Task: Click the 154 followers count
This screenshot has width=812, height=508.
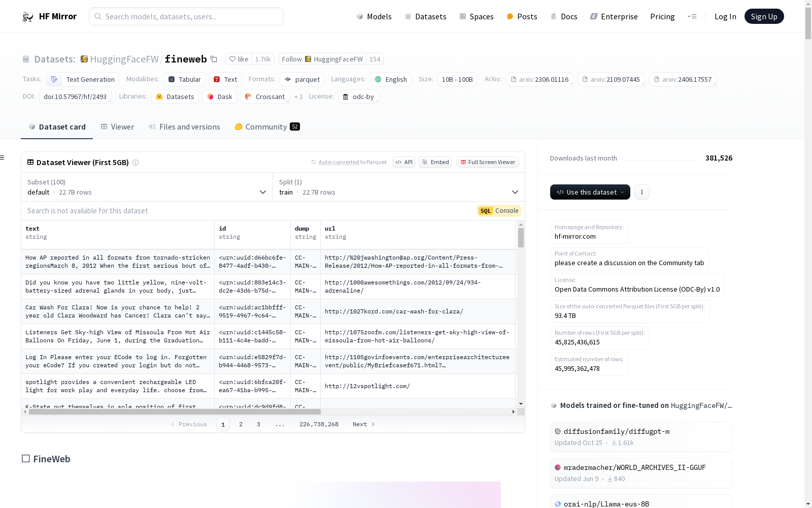Action: point(375,59)
